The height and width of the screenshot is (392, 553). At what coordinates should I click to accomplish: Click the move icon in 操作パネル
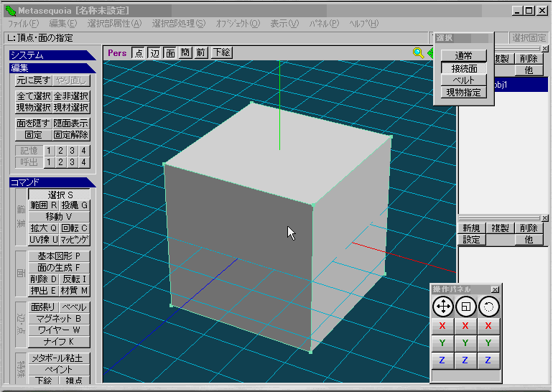pos(442,307)
